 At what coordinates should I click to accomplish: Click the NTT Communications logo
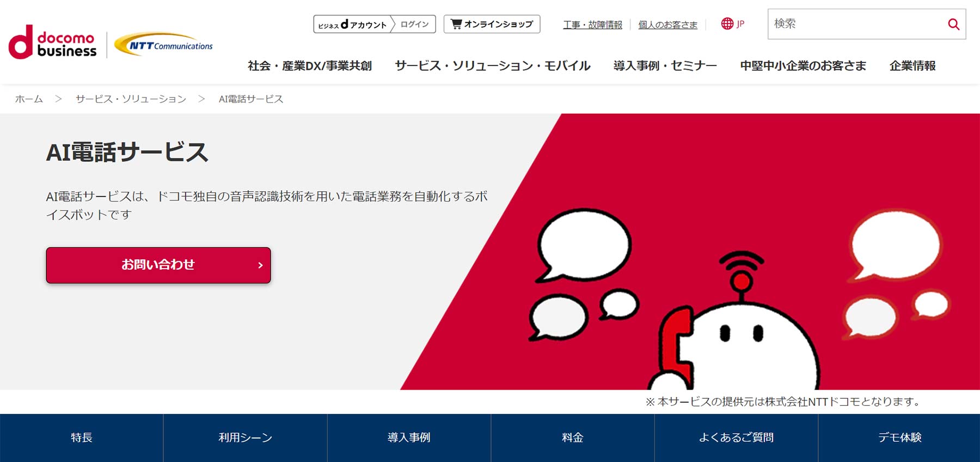pyautogui.click(x=164, y=44)
